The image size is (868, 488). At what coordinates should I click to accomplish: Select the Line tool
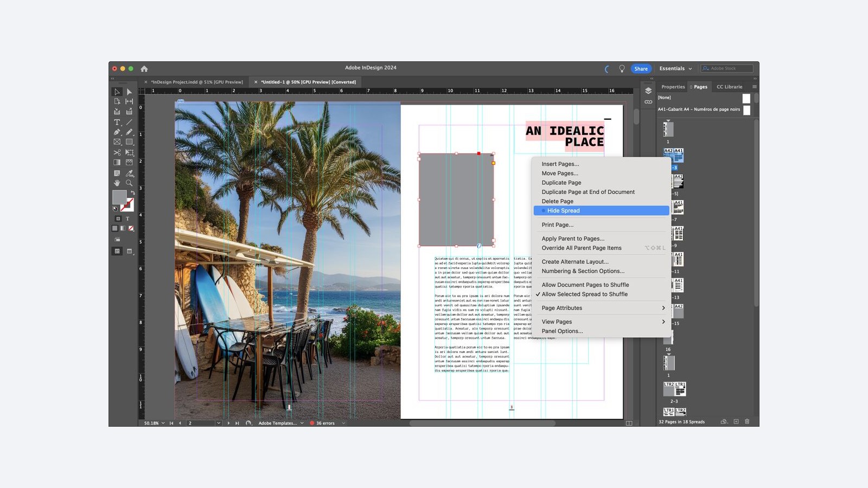point(129,123)
